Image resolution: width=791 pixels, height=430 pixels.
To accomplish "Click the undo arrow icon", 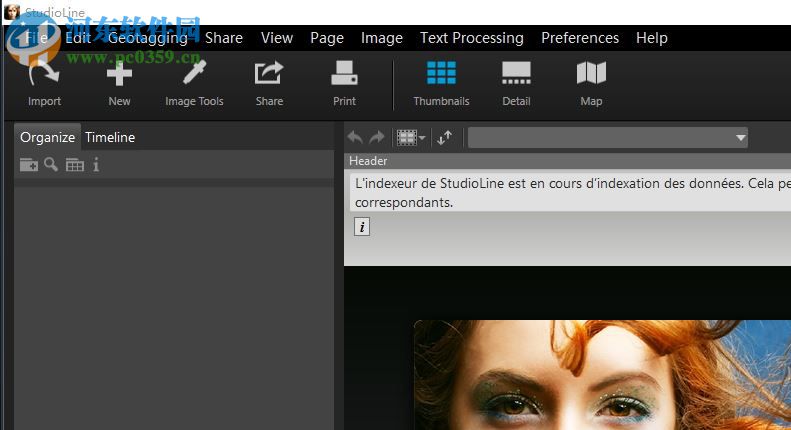I will point(355,137).
